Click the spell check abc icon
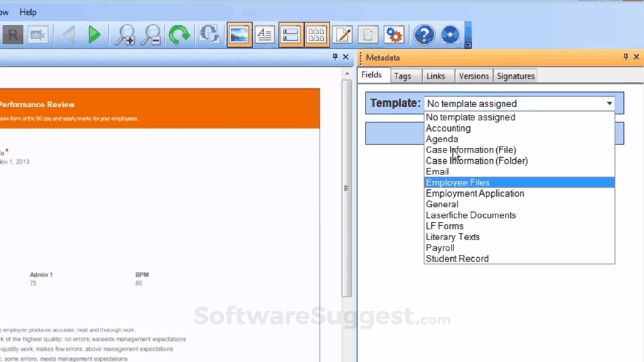Screen dimensions: 644x362 (x=37, y=34)
